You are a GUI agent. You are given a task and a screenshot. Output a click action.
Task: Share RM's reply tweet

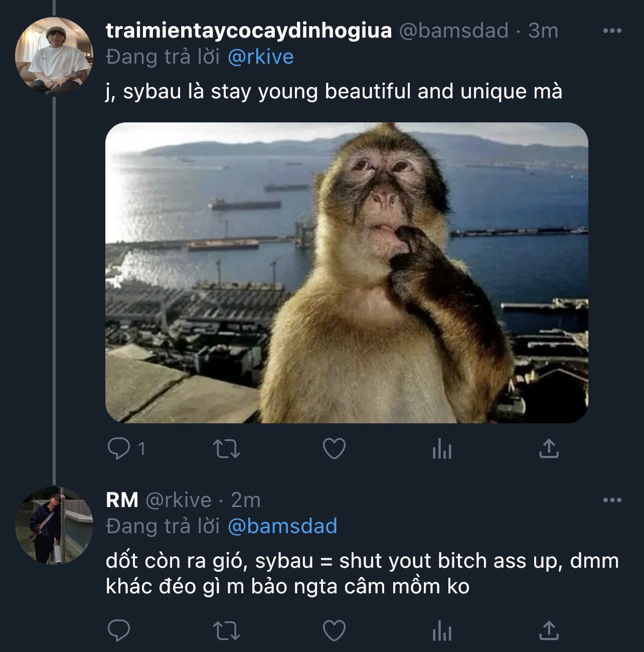point(549,631)
